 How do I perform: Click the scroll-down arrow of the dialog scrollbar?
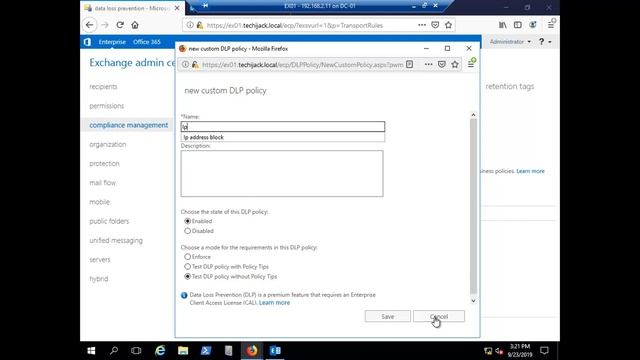pyautogui.click(x=473, y=301)
